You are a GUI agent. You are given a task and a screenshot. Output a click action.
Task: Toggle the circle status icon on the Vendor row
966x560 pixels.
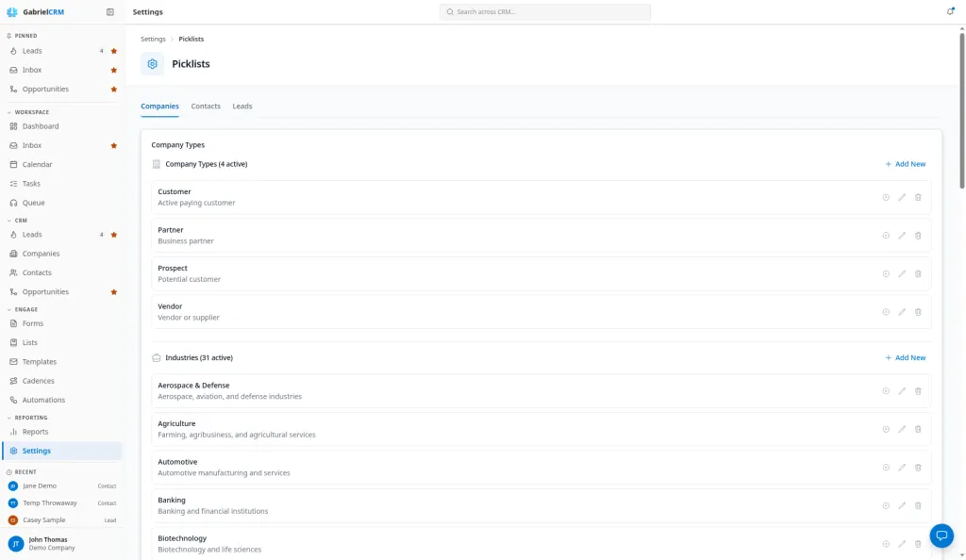coord(886,312)
